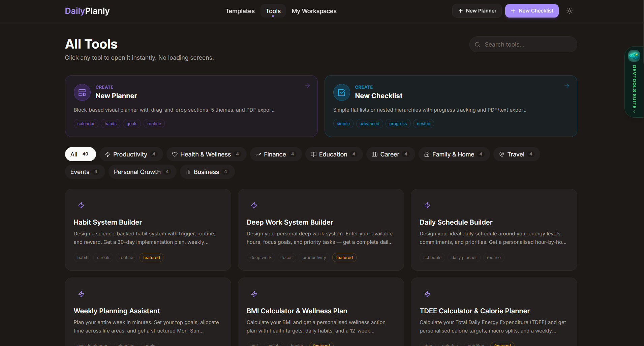The image size is (644, 346).
Task: Click the lightning icon on TDEE Calculator card
Action: click(427, 294)
